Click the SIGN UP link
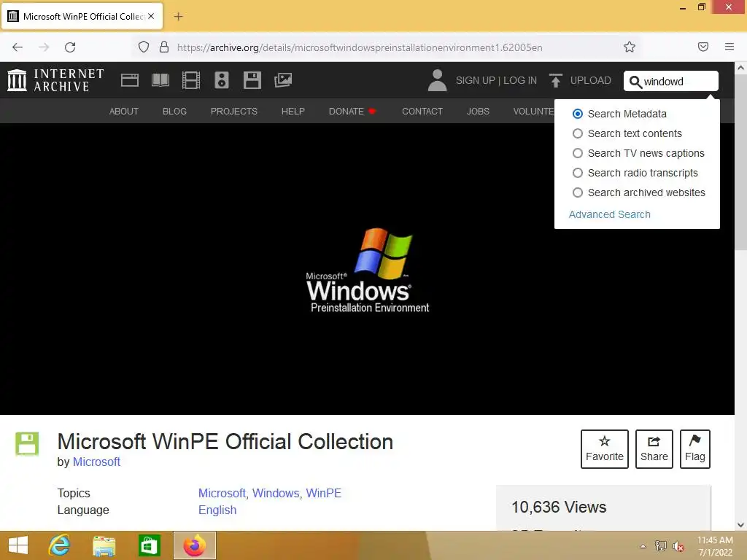The width and height of the screenshot is (747, 560). [x=475, y=80]
